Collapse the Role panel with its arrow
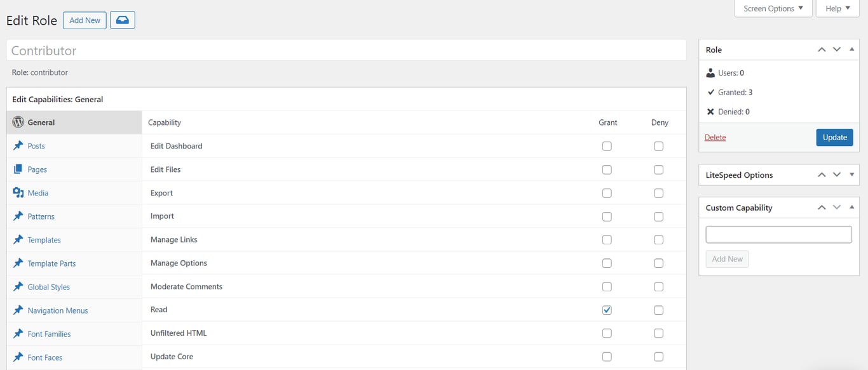The width and height of the screenshot is (868, 370). [851, 49]
